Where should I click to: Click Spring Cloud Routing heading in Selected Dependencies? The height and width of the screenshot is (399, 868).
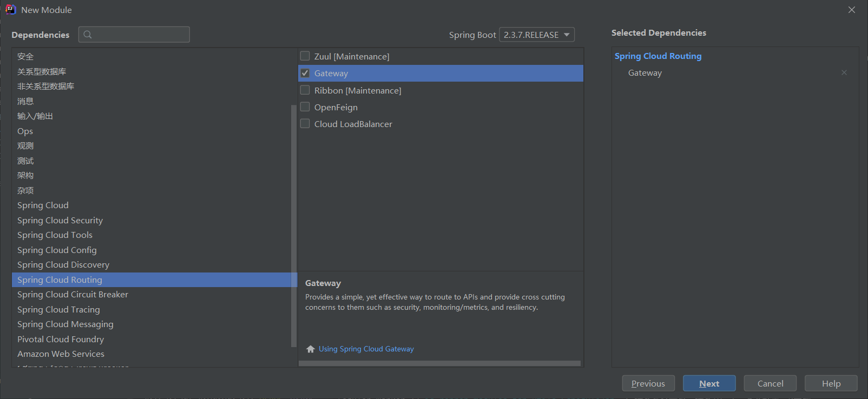click(658, 56)
